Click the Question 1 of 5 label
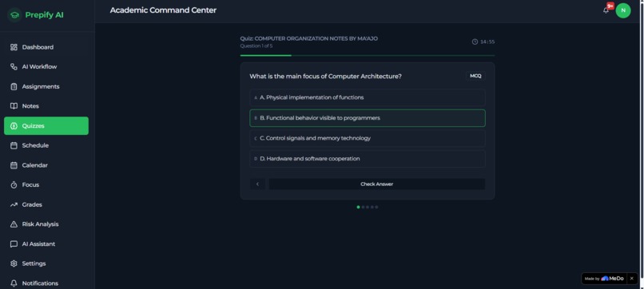644x289 pixels. (x=256, y=46)
